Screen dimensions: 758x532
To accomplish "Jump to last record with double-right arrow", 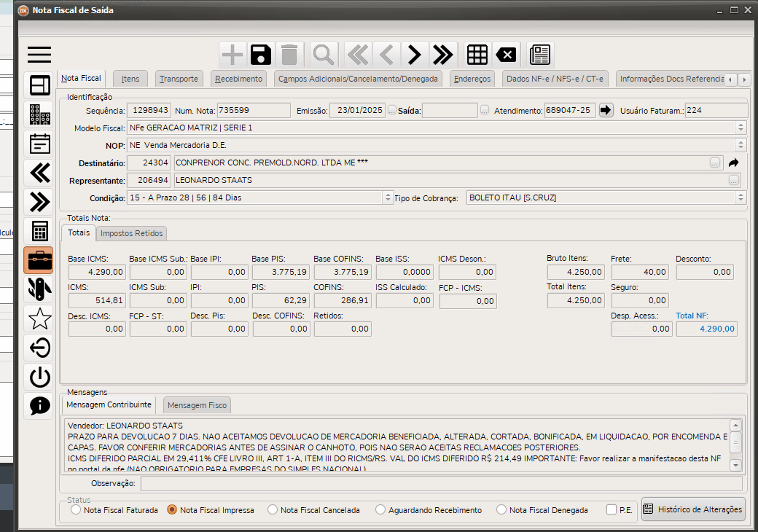I will click(443, 55).
